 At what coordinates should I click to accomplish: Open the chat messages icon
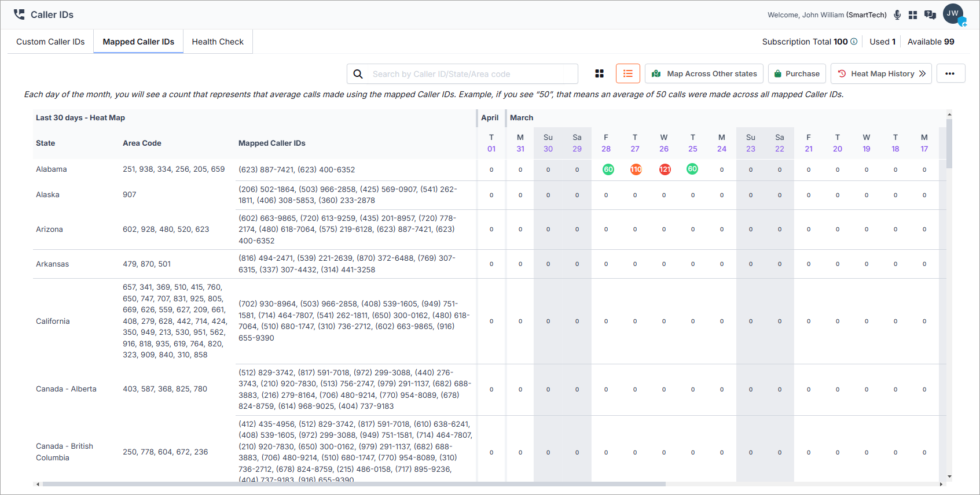click(x=930, y=15)
